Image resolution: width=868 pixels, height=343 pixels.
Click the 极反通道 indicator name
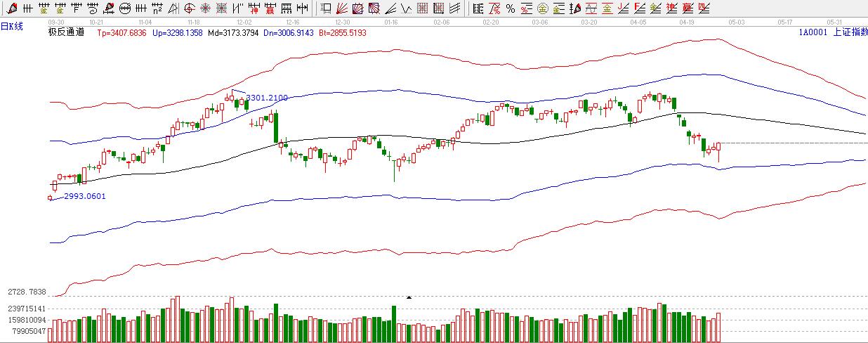click(65, 33)
